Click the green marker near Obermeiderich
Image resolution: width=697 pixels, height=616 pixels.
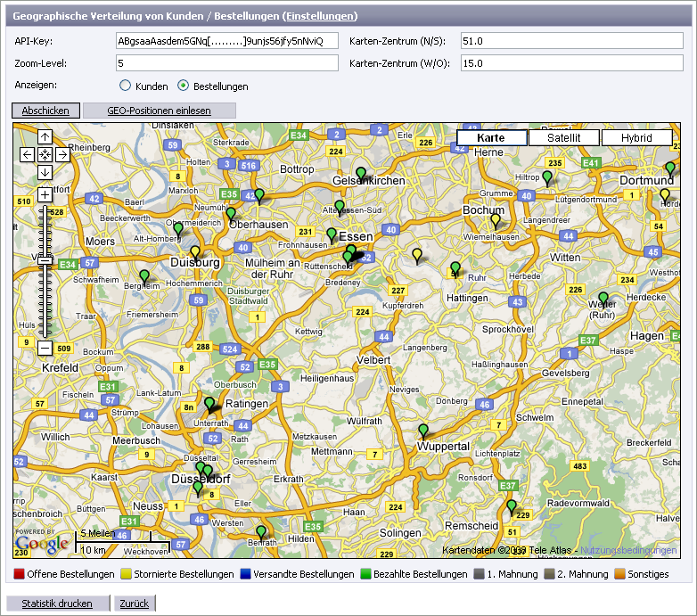(178, 229)
